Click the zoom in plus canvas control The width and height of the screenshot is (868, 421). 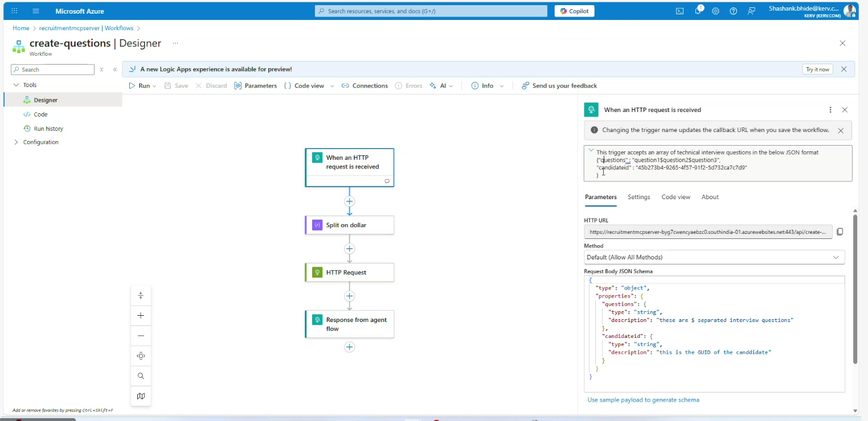pos(141,316)
